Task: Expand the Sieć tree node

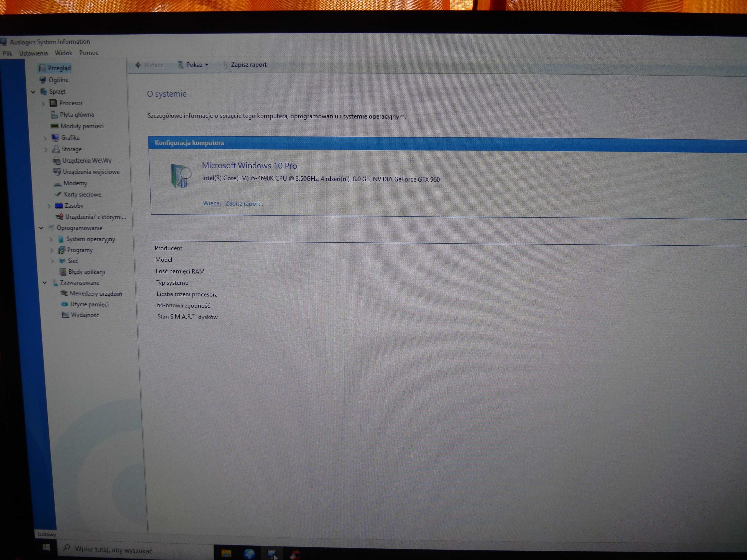Action: [52, 261]
